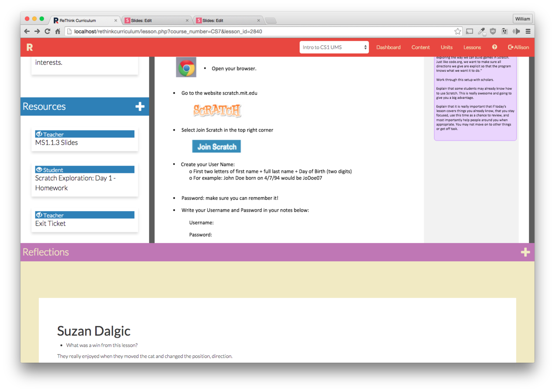Screen dimensions: 555x392
Task: Click the 'interests.' card in the sidebar
Action: [x=85, y=65]
